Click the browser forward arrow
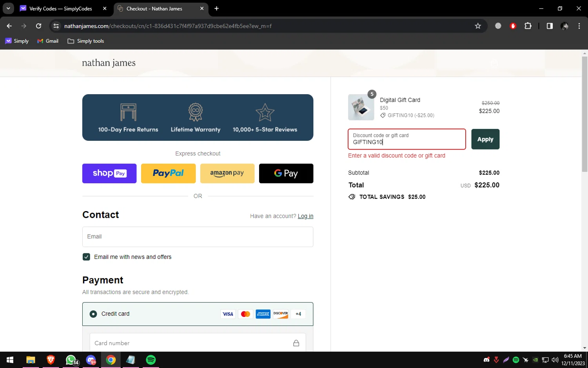Image resolution: width=588 pixels, height=368 pixels. [x=24, y=26]
